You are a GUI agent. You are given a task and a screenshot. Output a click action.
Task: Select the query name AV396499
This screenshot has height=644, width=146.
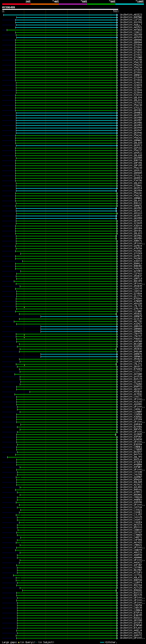pos(8,7)
